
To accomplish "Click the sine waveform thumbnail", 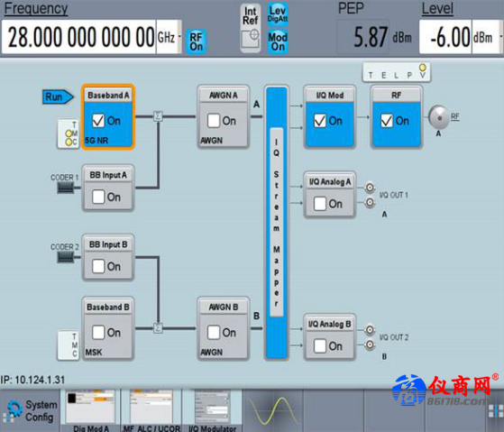I will pyautogui.click(x=272, y=410).
